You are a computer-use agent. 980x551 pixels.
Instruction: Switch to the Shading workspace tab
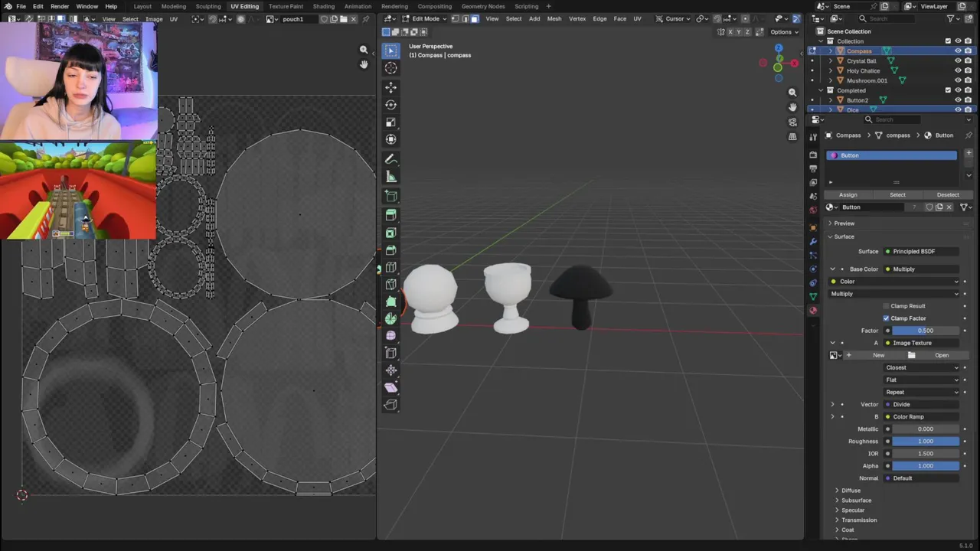(324, 6)
